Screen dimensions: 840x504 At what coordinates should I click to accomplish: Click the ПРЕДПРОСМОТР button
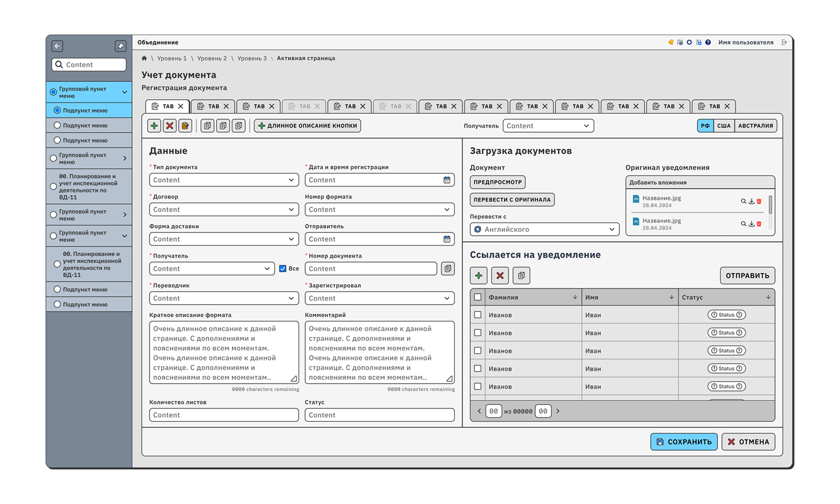click(x=497, y=182)
